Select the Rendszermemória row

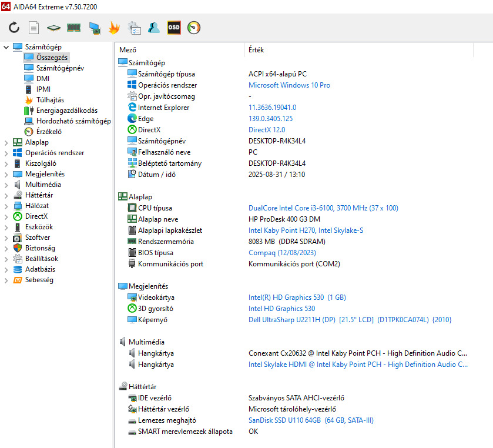coord(296,242)
